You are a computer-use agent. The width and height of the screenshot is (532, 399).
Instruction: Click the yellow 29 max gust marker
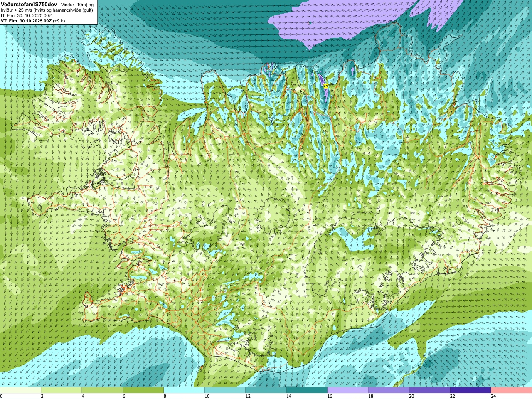326,86
